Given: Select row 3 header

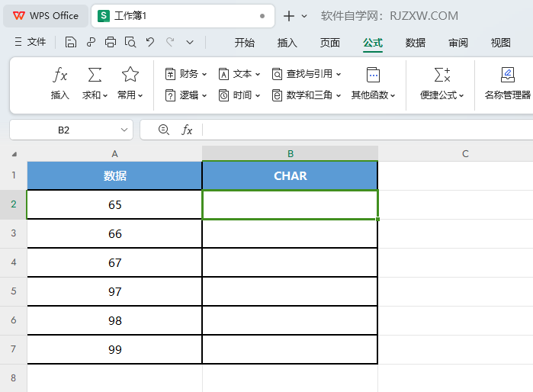Looking at the screenshot, I should click(x=13, y=233).
